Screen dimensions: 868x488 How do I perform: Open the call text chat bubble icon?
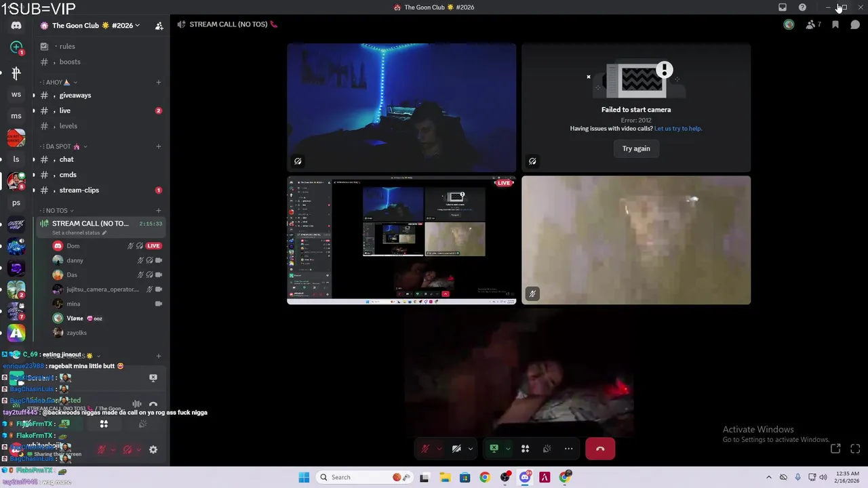point(855,24)
